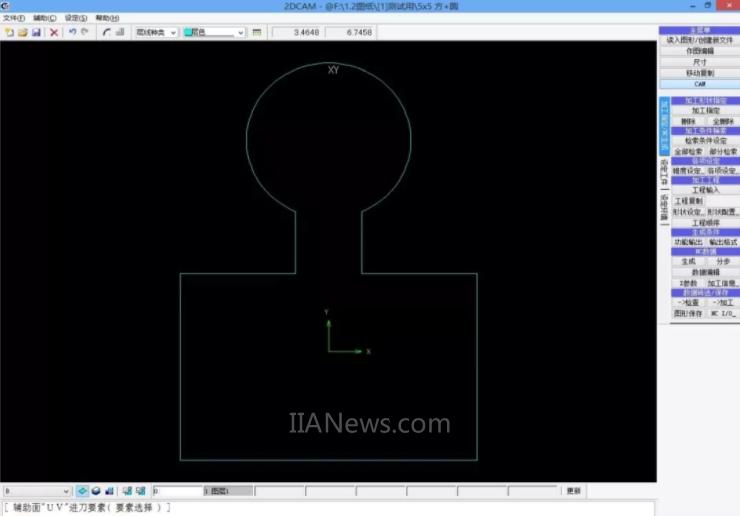Viewport: 740px width, 516px height.
Task: Click the Save disk icon
Action: click(x=36, y=32)
